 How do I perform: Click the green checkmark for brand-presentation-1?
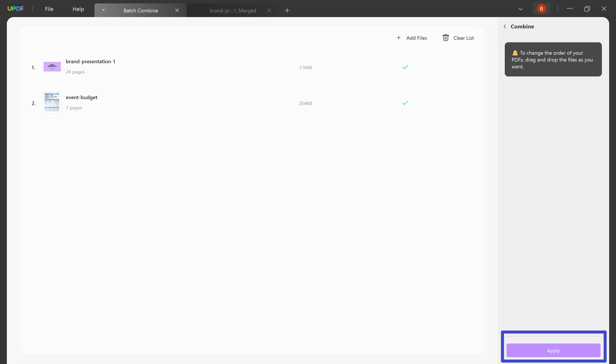pyautogui.click(x=405, y=67)
